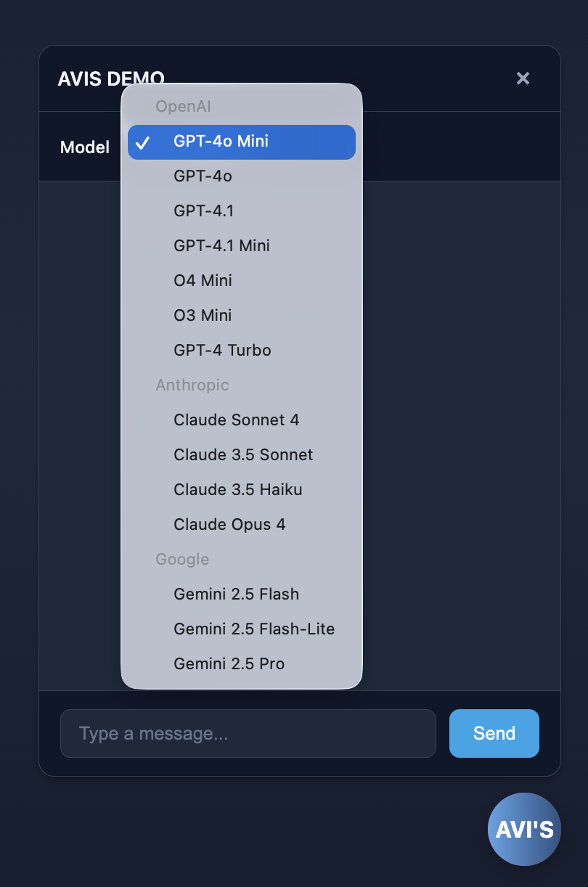The image size is (588, 887).
Task: Pick Claude 3.5 Sonnet model
Action: [x=243, y=454]
